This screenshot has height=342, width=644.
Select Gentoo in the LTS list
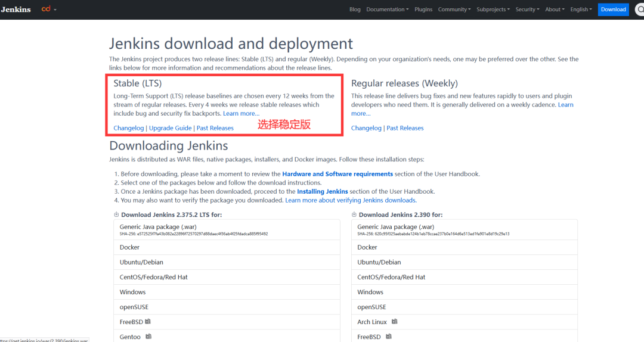click(227, 336)
